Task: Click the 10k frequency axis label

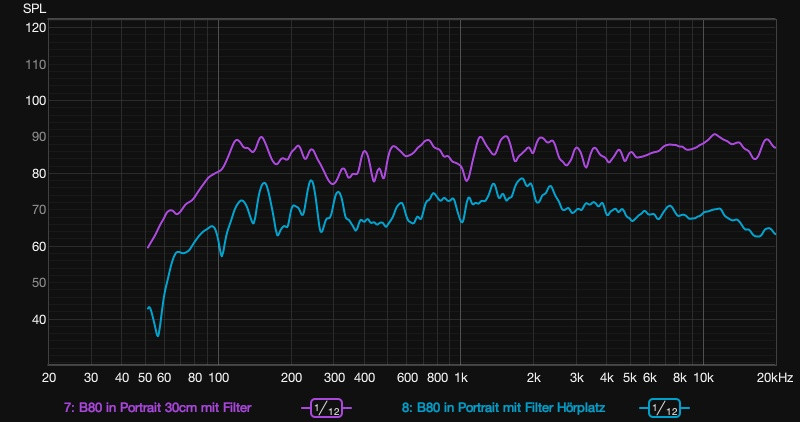Action: 703,378
